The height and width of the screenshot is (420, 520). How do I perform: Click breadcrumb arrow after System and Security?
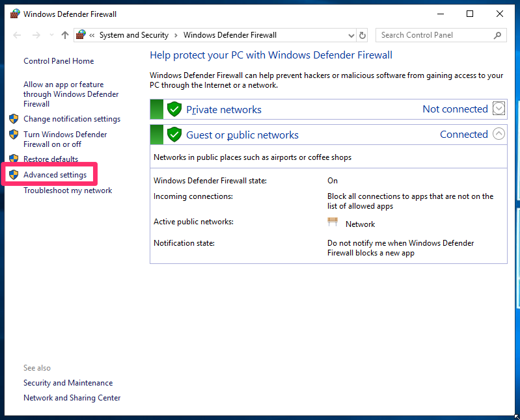click(x=176, y=36)
